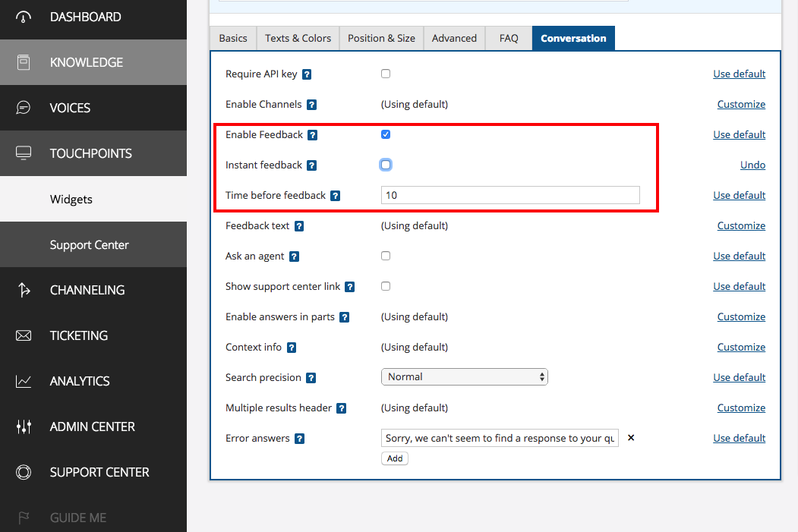The width and height of the screenshot is (798, 532).
Task: Focus the Error answers text field
Action: 500,438
